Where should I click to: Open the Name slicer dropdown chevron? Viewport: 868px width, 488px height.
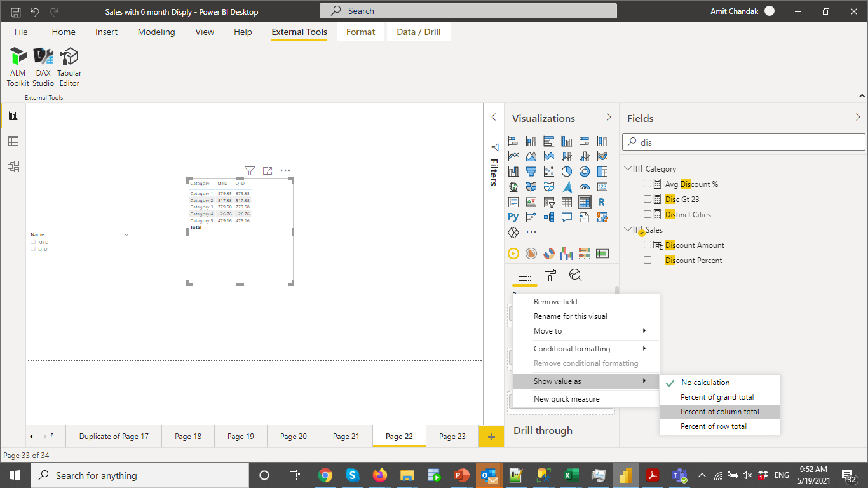click(126, 235)
